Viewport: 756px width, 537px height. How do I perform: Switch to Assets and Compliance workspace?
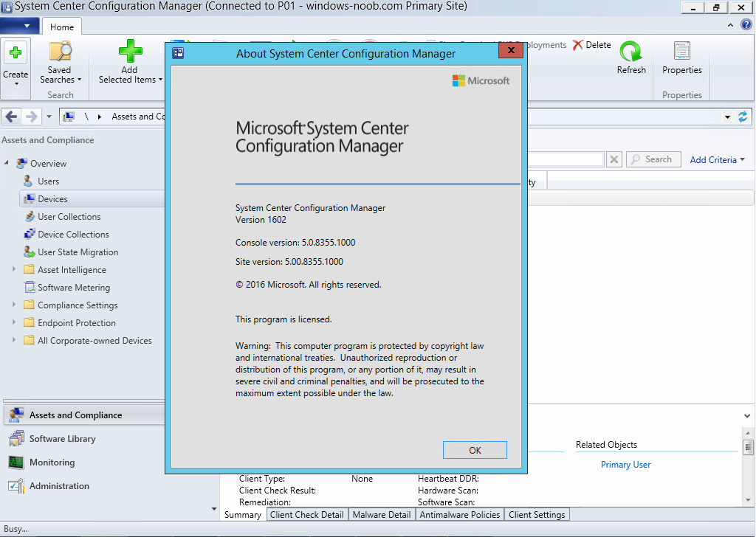click(84, 415)
